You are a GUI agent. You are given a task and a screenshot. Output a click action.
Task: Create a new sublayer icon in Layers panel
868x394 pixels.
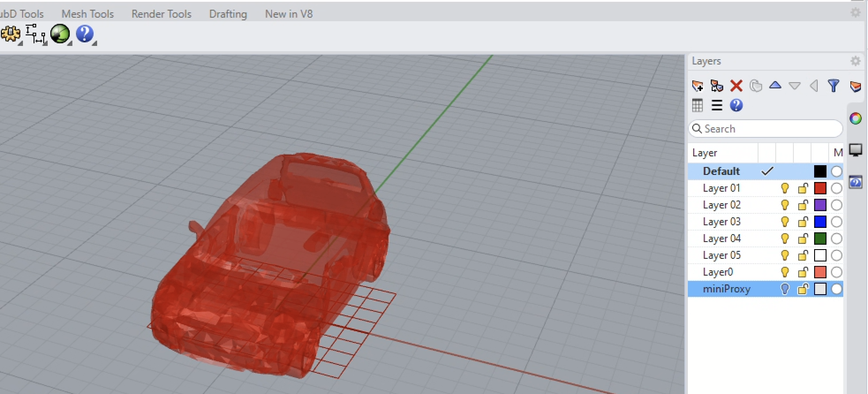pos(717,85)
